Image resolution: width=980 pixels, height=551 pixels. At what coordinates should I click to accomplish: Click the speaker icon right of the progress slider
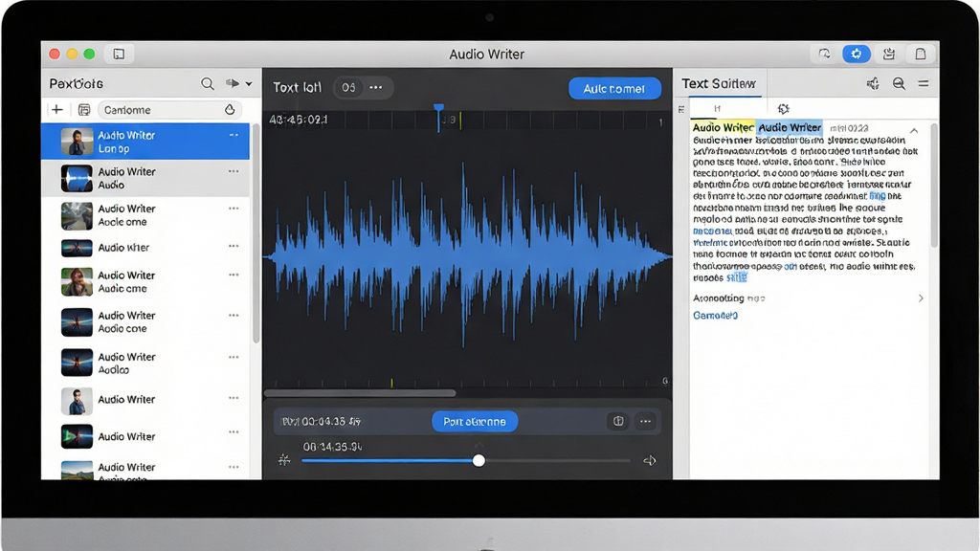[x=650, y=460]
